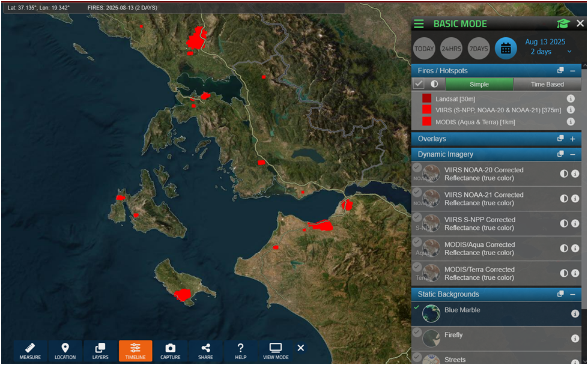Click the Share icon in toolbar
Viewport: 588px width, 365px height.
(205, 351)
